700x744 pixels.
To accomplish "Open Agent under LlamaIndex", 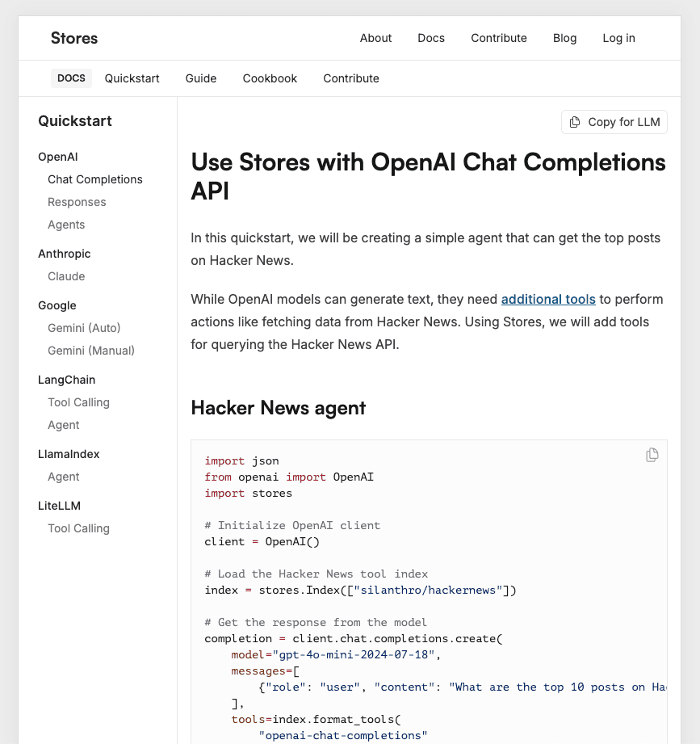I will coord(64,477).
